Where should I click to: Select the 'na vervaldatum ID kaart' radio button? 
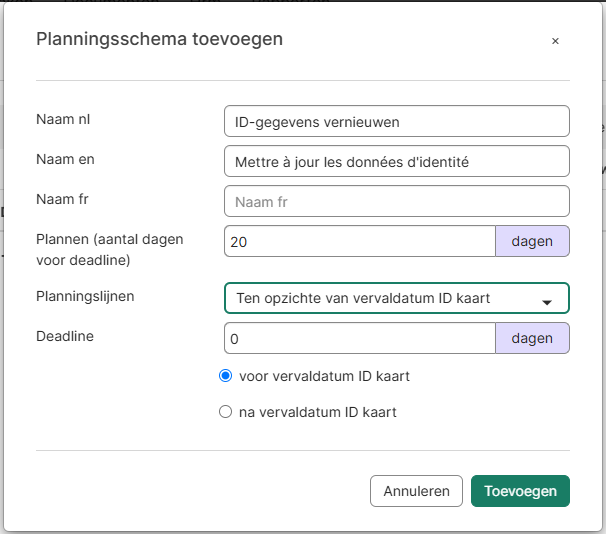click(226, 412)
